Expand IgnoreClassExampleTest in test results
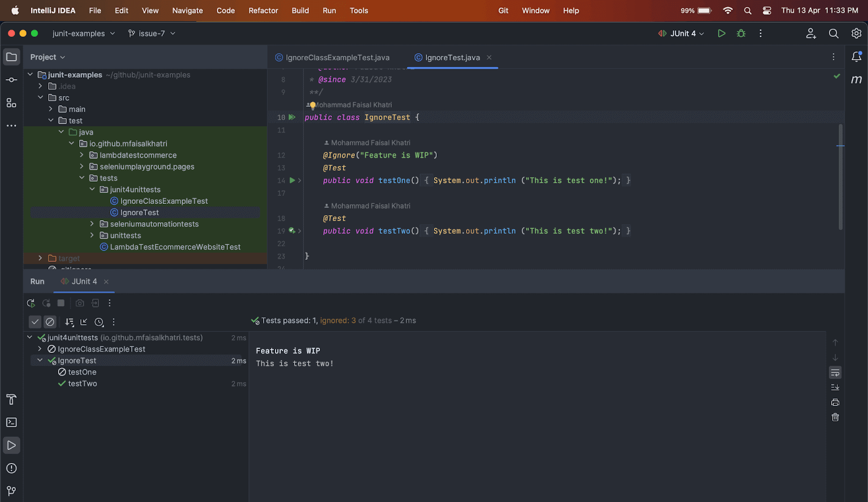 click(x=40, y=349)
